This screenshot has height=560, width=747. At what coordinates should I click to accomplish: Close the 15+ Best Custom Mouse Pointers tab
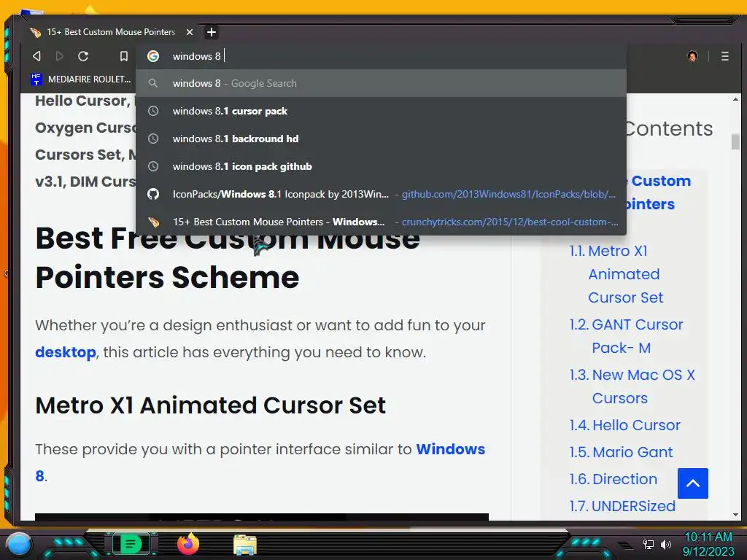click(x=190, y=32)
